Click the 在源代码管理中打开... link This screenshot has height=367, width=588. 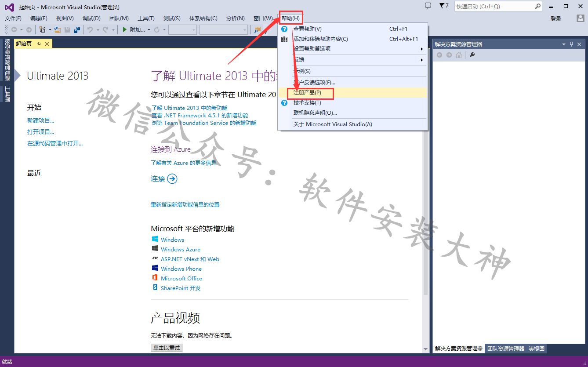(x=55, y=143)
